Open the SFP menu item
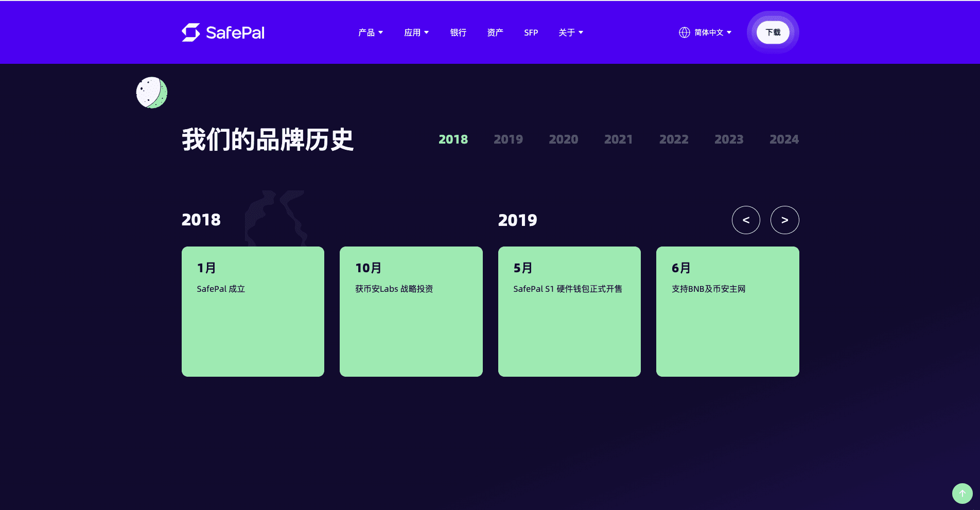The width and height of the screenshot is (980, 510). pyautogui.click(x=531, y=32)
